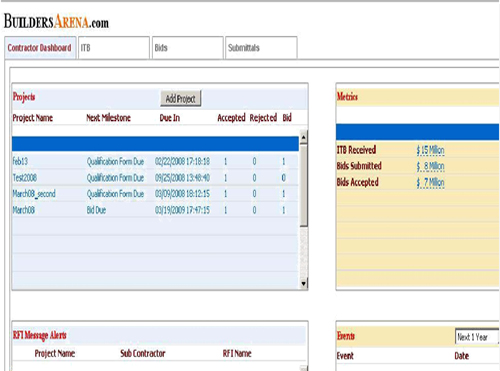Click the $.8 Million Bids Submitted link
This screenshot has height=371, width=500.
(x=430, y=166)
